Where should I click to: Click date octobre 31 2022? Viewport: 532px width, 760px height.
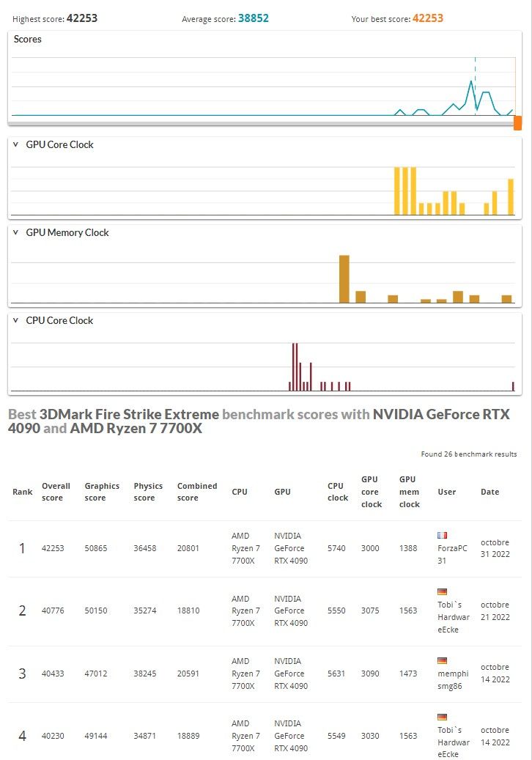point(495,548)
